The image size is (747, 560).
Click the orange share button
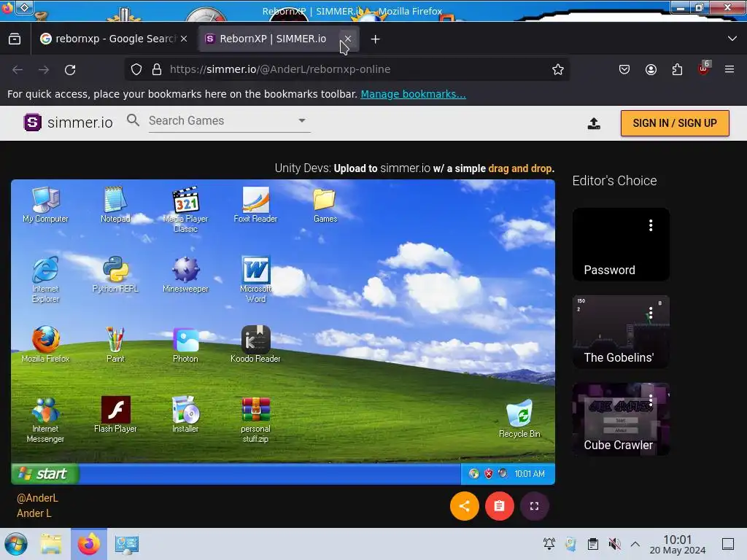465,506
